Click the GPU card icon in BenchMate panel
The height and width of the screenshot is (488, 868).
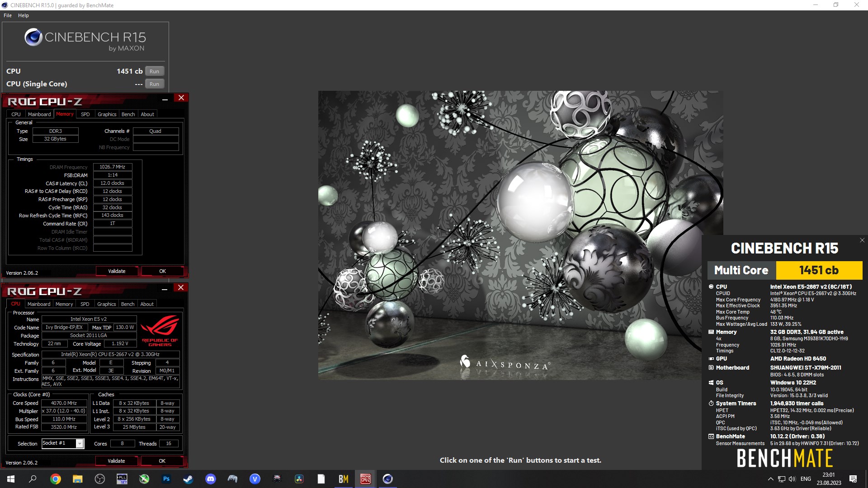[x=711, y=359]
